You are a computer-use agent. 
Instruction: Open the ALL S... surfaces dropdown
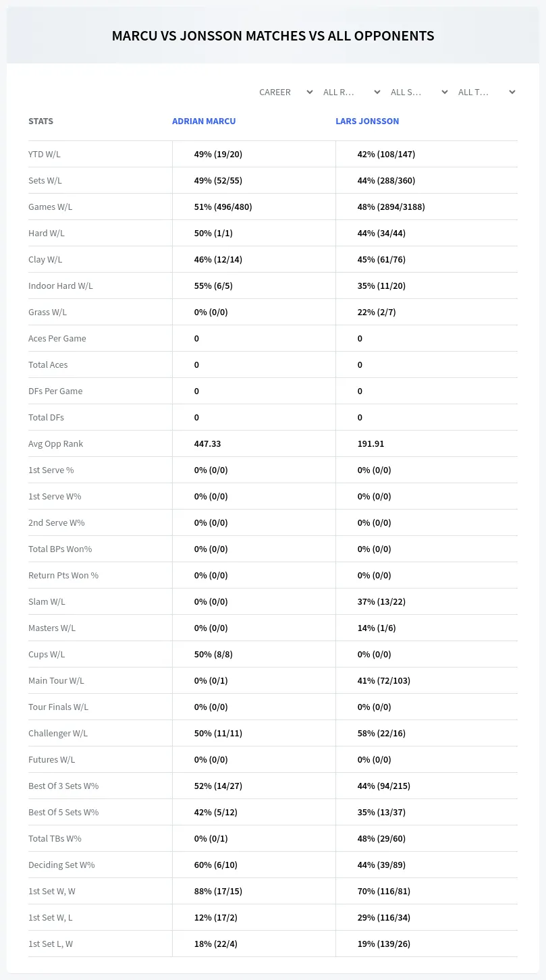(419, 92)
